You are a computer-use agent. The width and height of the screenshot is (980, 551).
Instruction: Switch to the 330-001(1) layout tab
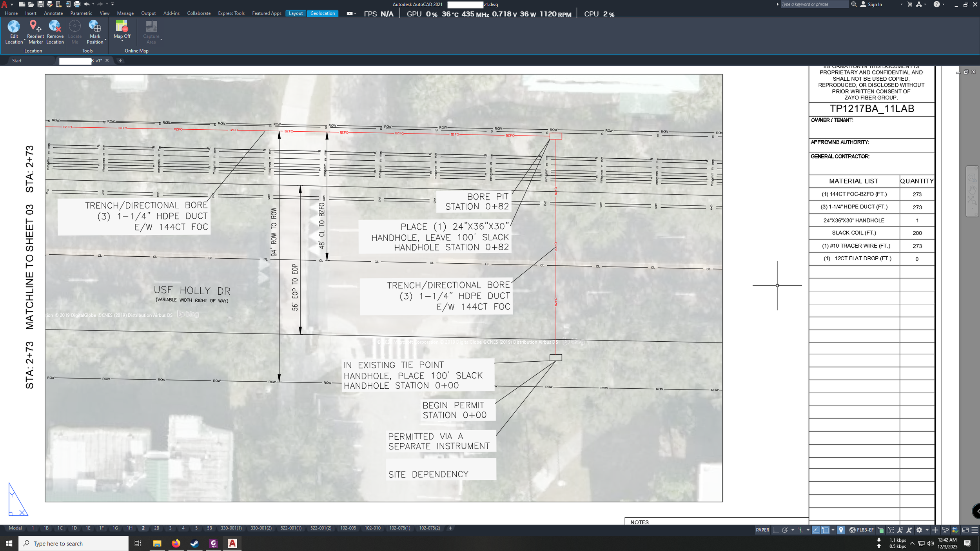pos(231,528)
